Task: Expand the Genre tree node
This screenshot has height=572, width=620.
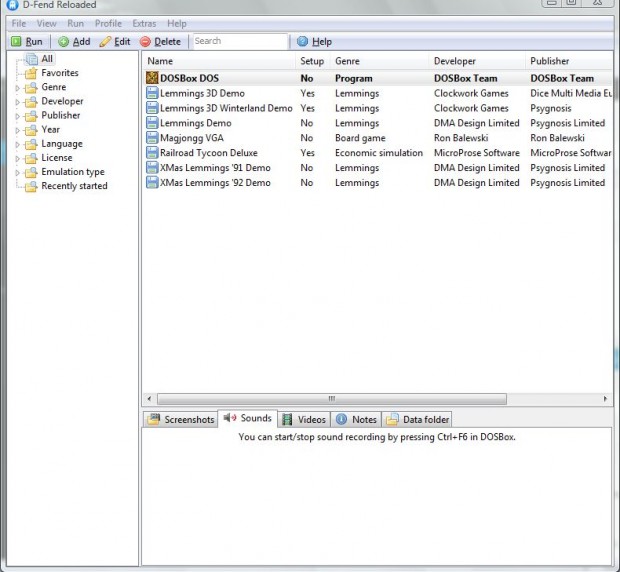Action: tap(17, 88)
